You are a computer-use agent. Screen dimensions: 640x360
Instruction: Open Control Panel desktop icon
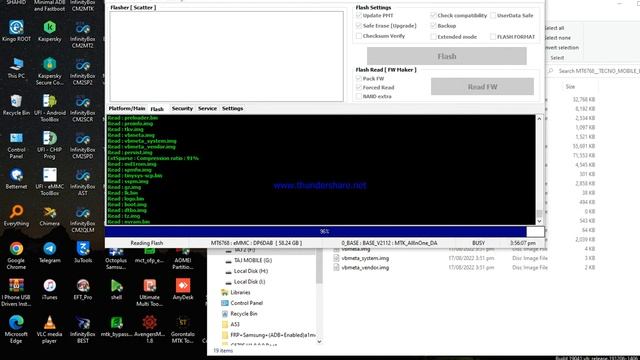coord(16,145)
